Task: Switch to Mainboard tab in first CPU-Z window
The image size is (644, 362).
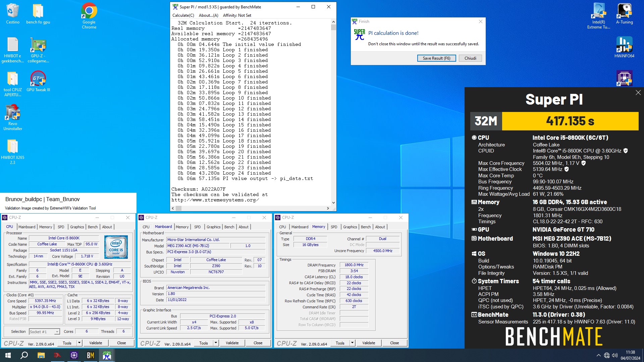Action: coord(27,227)
